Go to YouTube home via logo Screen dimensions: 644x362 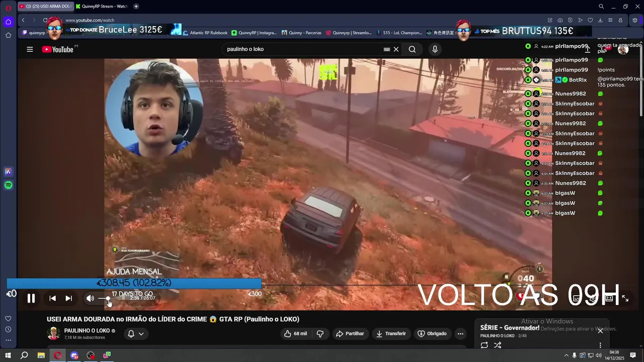tap(57, 49)
